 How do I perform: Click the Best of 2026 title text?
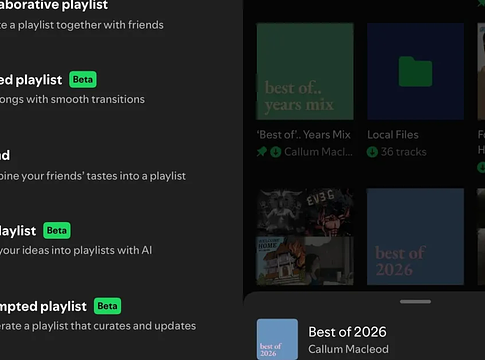tap(347, 332)
